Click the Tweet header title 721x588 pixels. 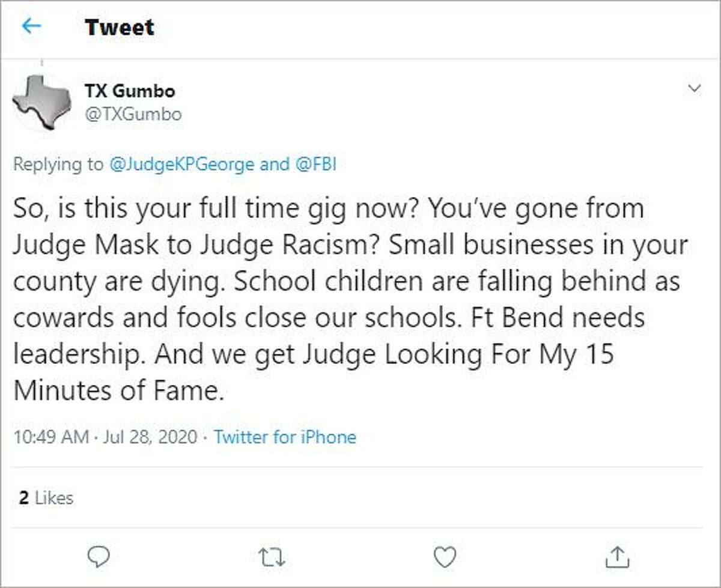point(119,27)
